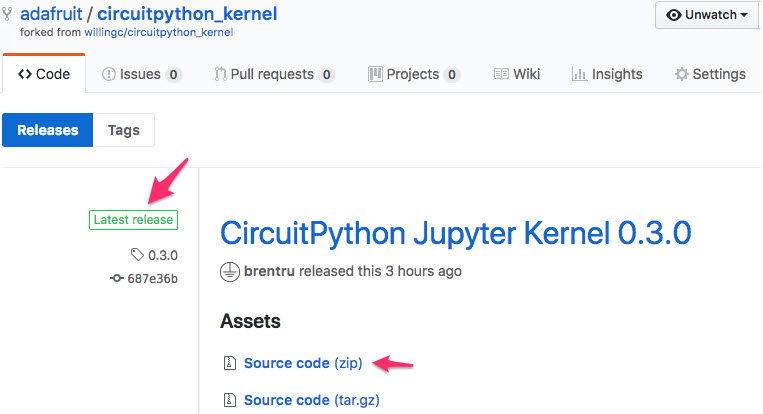Select the Releases view button
The image size is (763, 414).
(48, 130)
